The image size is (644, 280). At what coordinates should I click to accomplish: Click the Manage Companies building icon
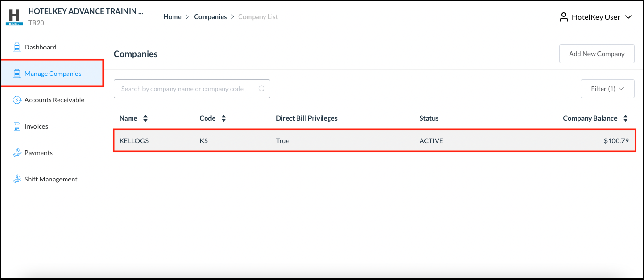pyautogui.click(x=17, y=73)
